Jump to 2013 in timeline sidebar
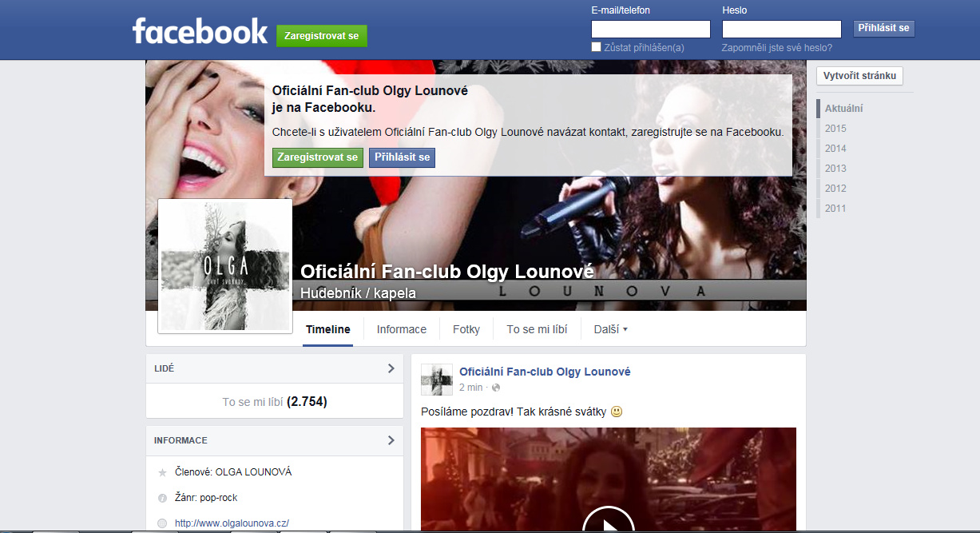Image resolution: width=980 pixels, height=533 pixels. [835, 169]
